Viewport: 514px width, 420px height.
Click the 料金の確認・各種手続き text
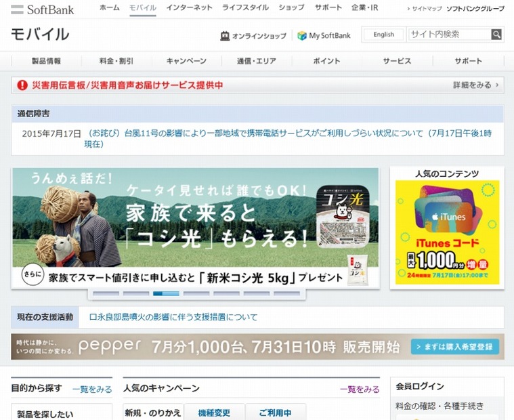click(440, 406)
